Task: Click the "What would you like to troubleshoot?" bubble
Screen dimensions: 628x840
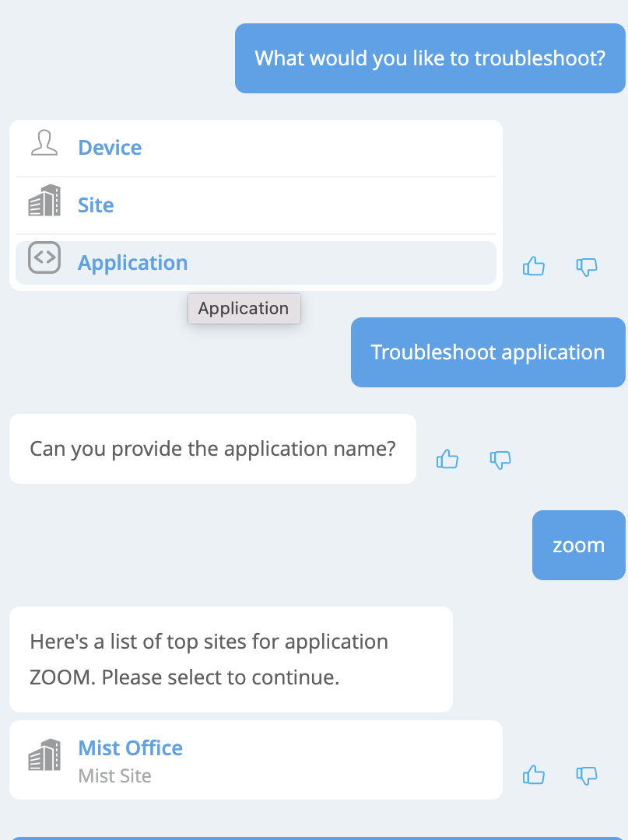Action: tap(430, 58)
